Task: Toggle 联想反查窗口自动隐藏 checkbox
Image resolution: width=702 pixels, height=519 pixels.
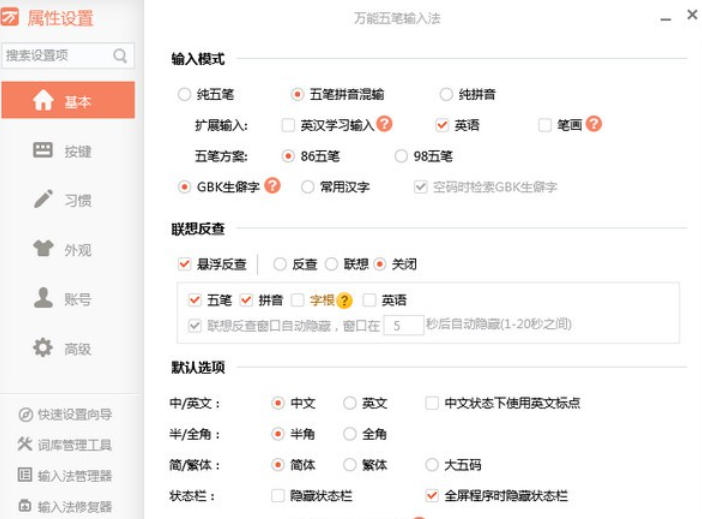Action: pyautogui.click(x=195, y=325)
